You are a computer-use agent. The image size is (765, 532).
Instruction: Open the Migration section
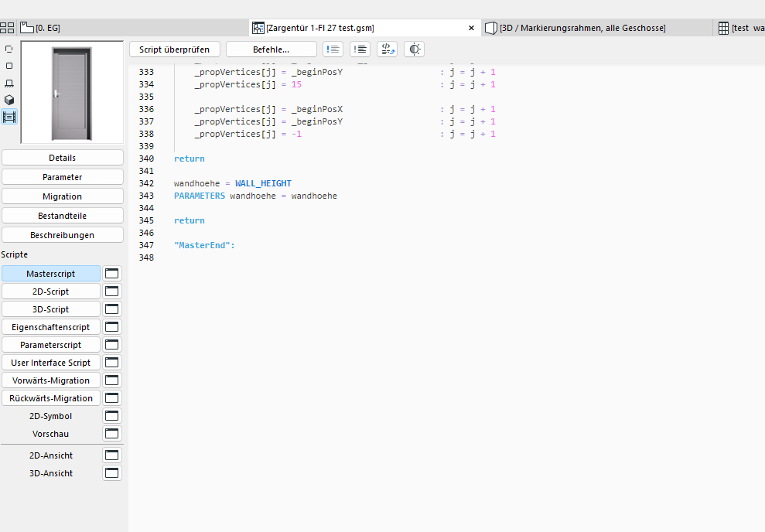pos(63,196)
